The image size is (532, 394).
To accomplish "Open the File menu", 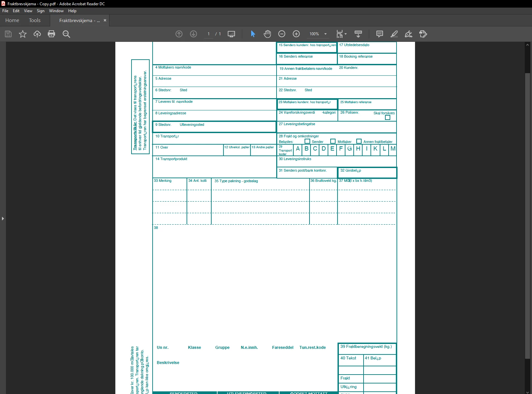I will [x=5, y=11].
